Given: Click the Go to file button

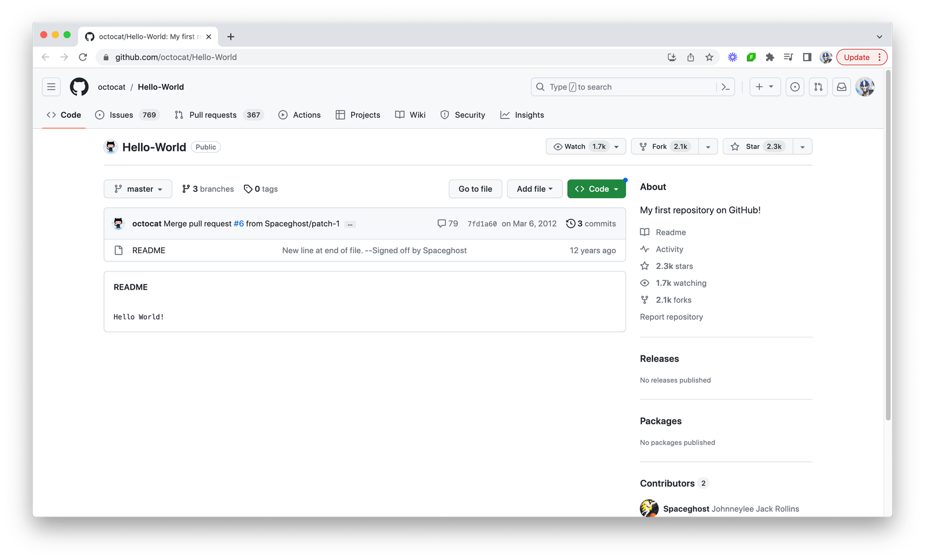Looking at the screenshot, I should (475, 189).
